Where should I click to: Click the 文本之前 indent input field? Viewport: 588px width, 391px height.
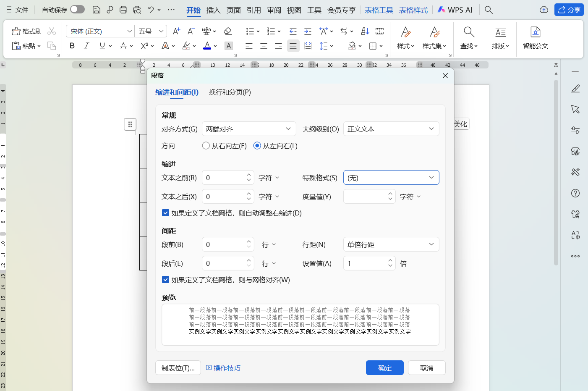click(x=225, y=177)
